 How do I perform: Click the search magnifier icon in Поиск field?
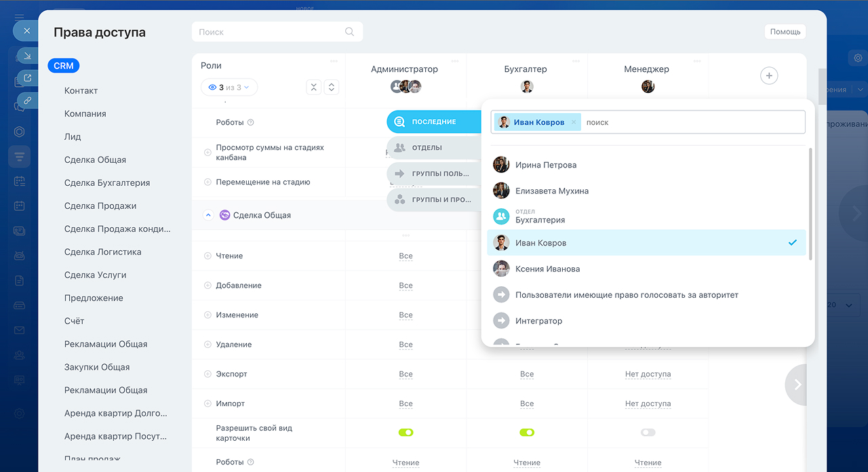pos(349,32)
